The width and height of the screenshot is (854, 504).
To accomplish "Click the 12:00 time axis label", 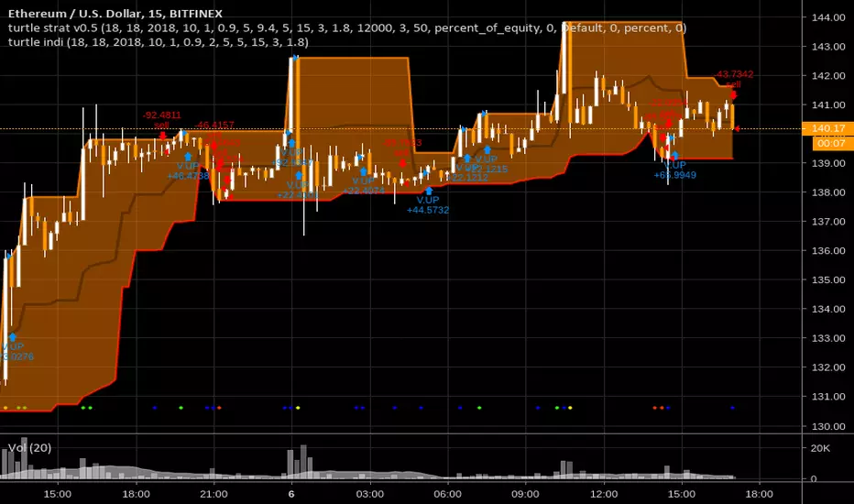I will pos(604,494).
